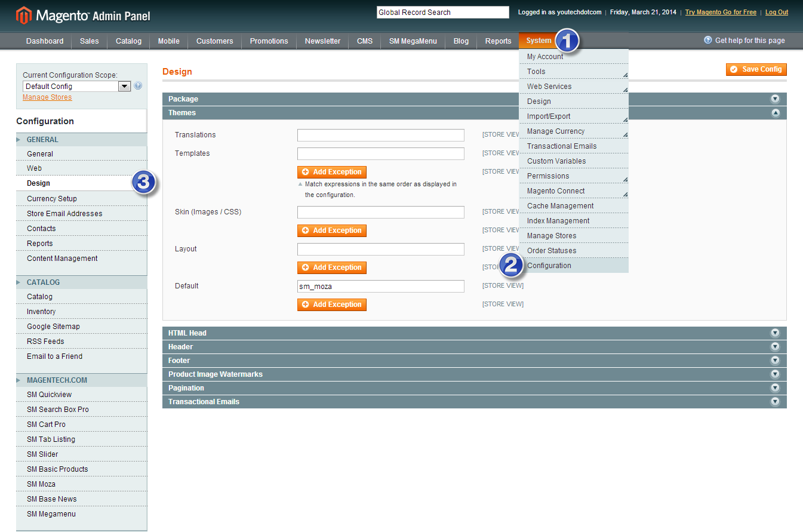803x532 pixels.
Task: Expand Product Image Watermarks section
Action: pos(474,374)
